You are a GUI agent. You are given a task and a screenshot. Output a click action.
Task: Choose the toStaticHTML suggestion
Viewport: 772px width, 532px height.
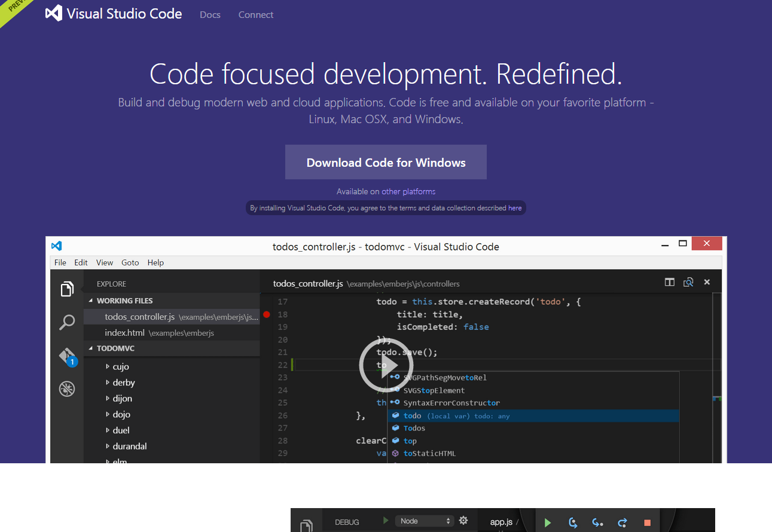point(533,453)
